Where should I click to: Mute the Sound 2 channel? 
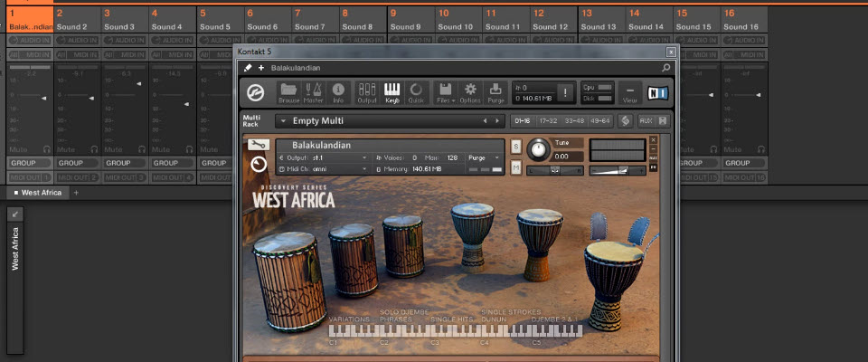(x=66, y=149)
